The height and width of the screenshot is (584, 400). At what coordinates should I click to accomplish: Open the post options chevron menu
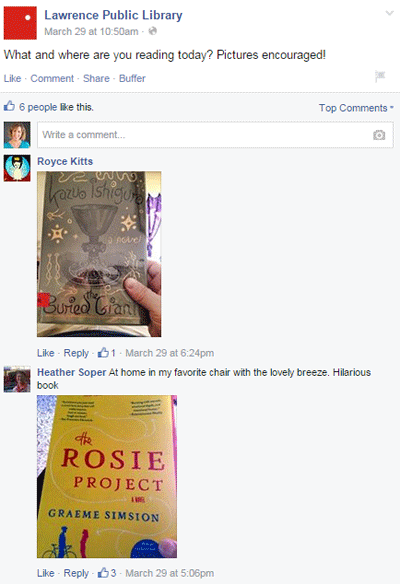coord(390,13)
